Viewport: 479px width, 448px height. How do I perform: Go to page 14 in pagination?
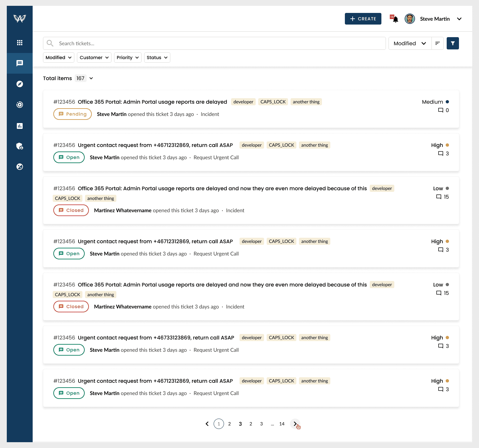[x=282, y=424]
